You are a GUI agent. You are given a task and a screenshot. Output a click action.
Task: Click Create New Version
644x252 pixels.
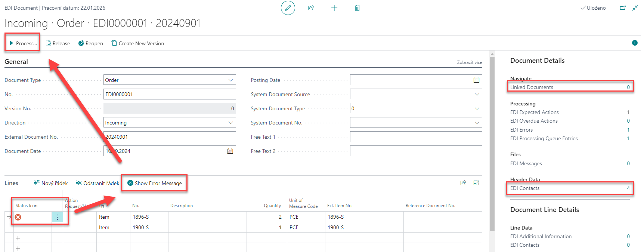(x=138, y=43)
